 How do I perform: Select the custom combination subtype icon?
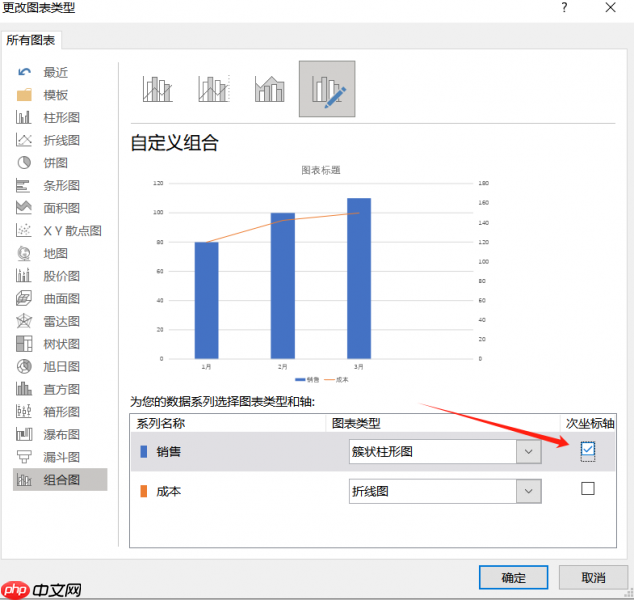pos(327,89)
